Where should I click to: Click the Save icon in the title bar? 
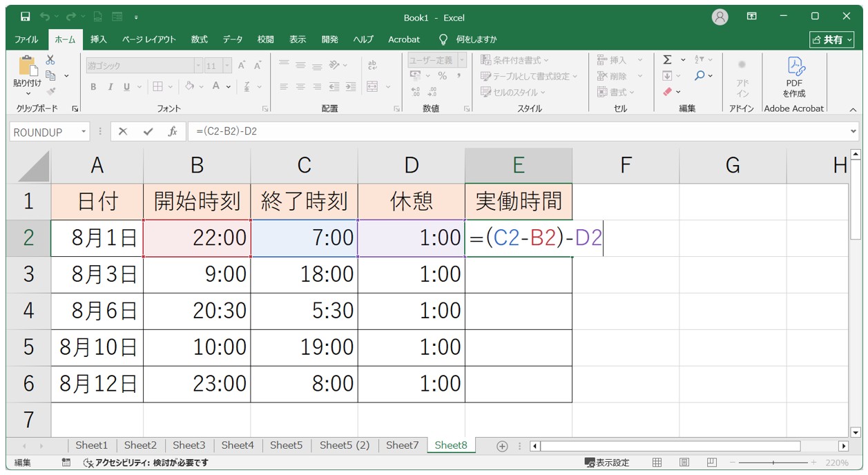tap(26, 16)
